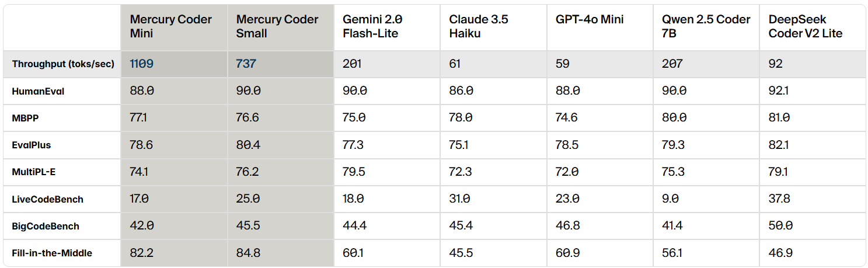Select the MBPP row label

[26, 118]
